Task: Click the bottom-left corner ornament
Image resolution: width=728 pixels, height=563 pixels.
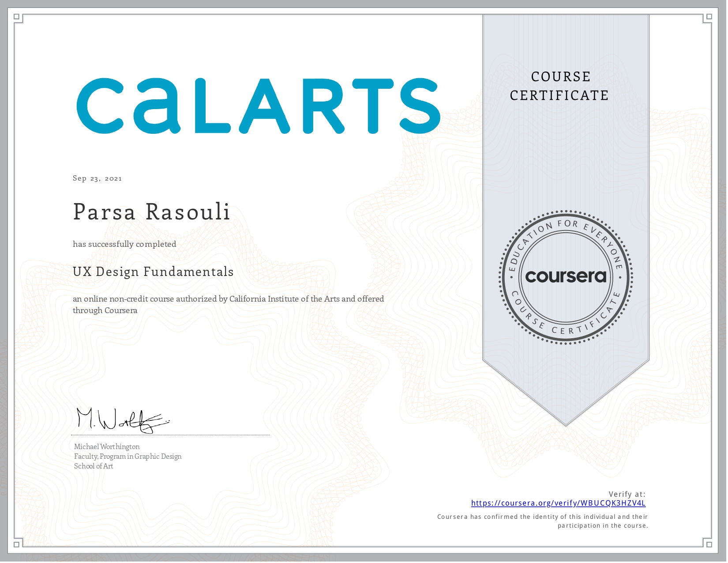Action: pos(17,544)
